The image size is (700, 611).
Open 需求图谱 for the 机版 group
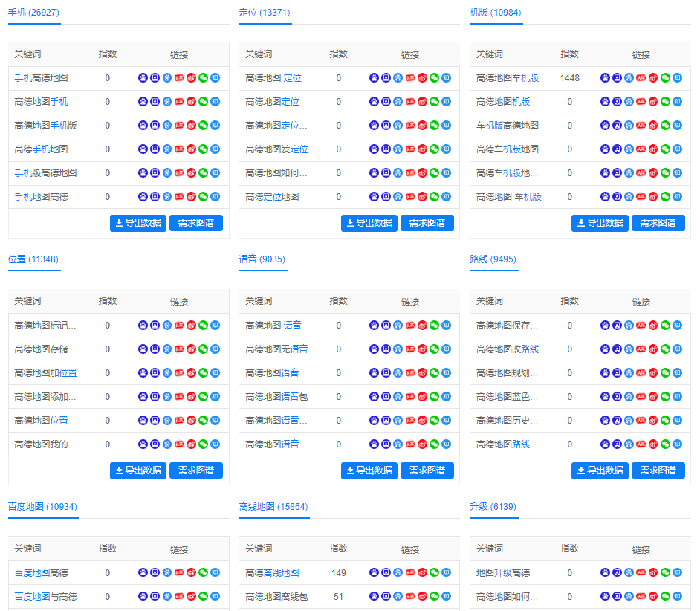(658, 223)
